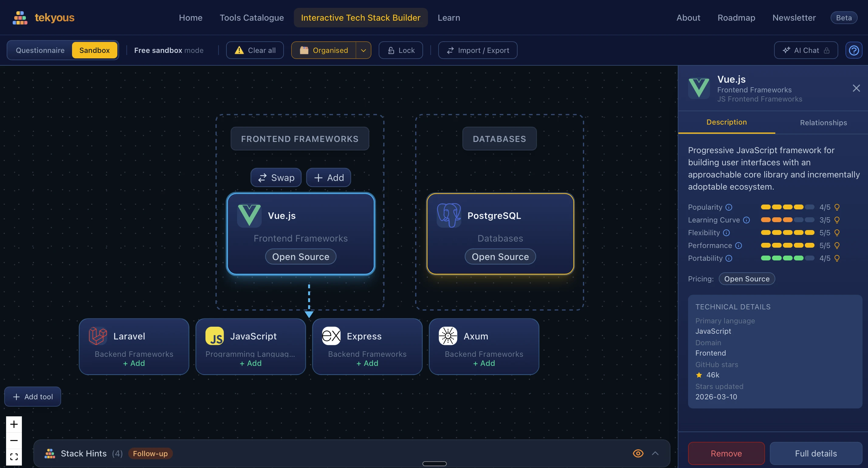Open the Learn menu item
Screen dimensions: 868x468
point(449,18)
